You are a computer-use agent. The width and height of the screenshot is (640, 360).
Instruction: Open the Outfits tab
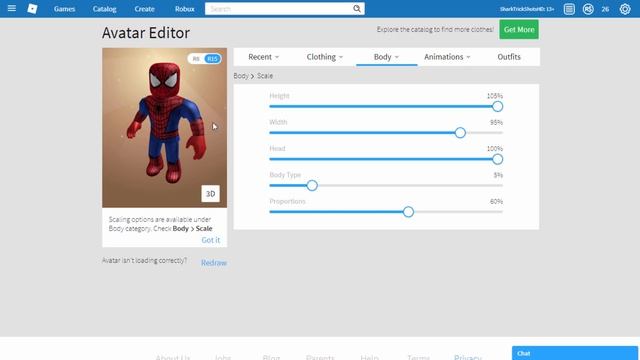pyautogui.click(x=509, y=57)
